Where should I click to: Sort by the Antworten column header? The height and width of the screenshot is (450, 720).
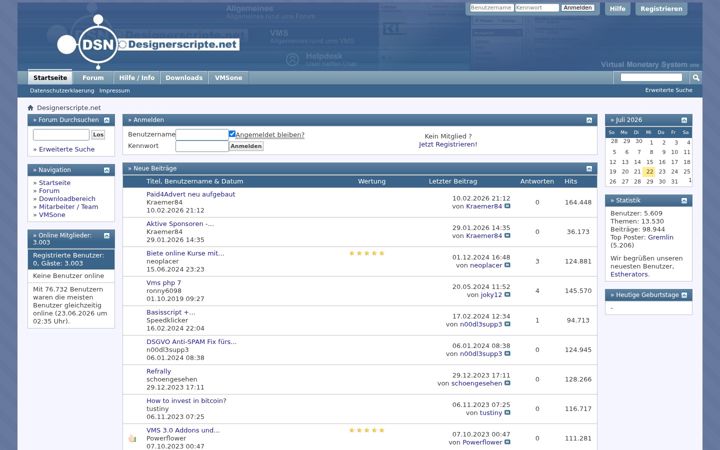pos(537,182)
